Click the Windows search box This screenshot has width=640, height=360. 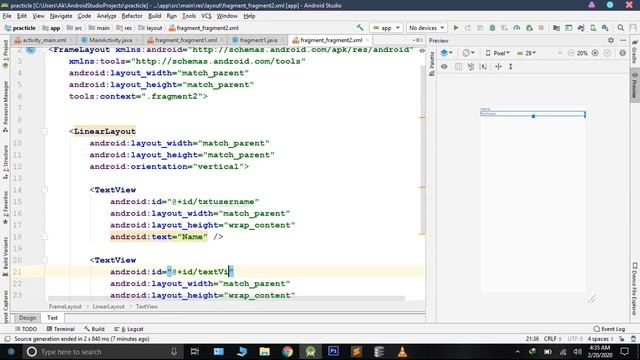101,351
